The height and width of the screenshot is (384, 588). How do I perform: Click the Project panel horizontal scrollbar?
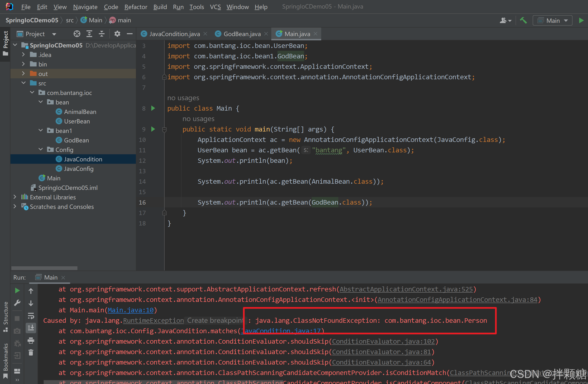[x=44, y=268]
